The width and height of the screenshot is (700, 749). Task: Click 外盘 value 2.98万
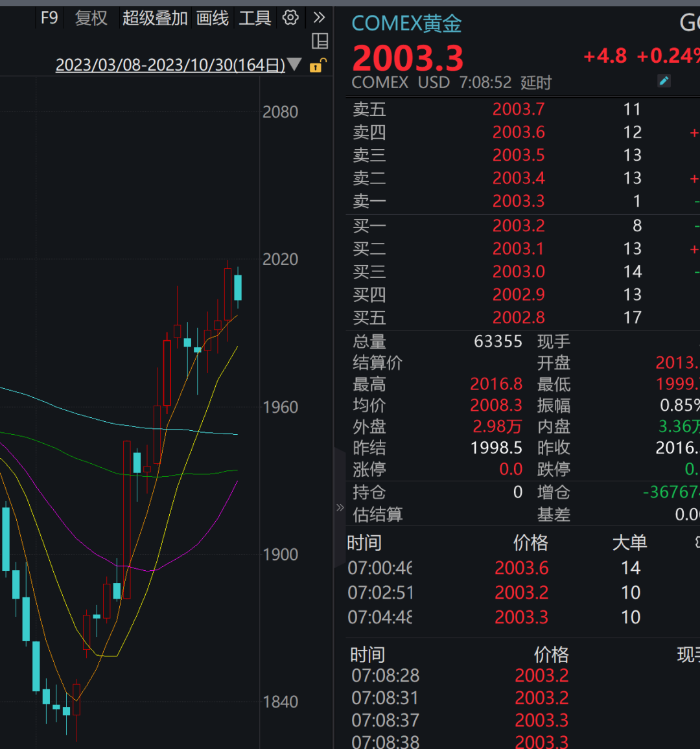tap(497, 426)
